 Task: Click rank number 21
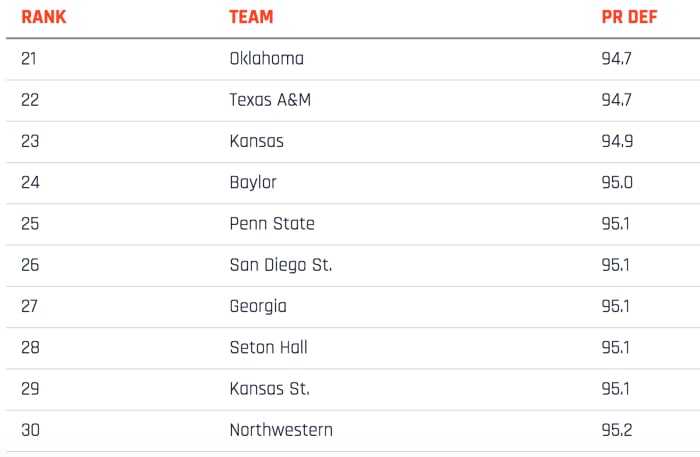click(x=28, y=59)
